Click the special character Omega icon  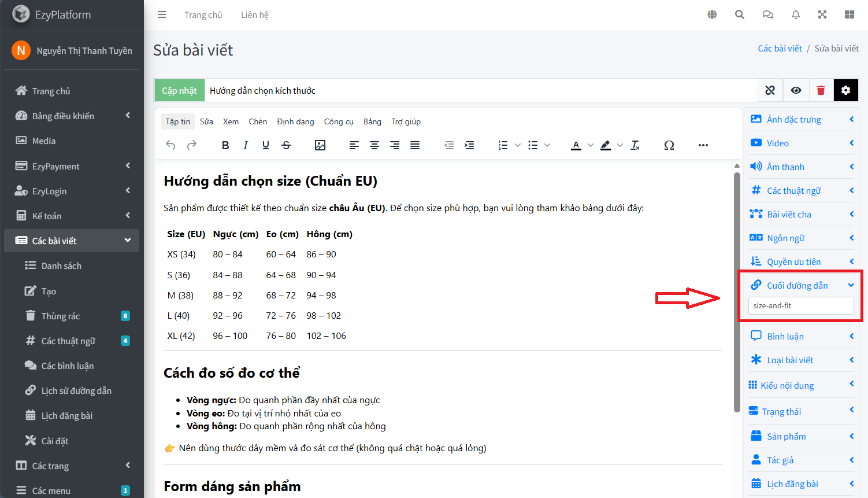point(669,145)
